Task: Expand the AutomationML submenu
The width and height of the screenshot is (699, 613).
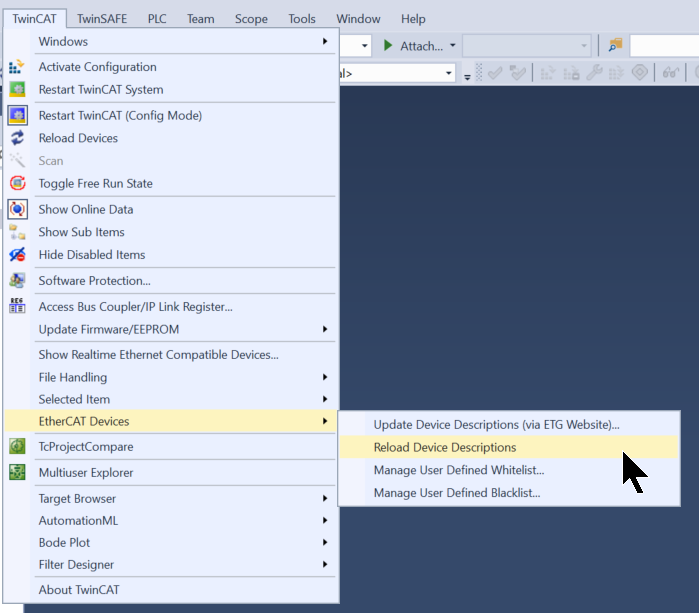Action: 325,520
